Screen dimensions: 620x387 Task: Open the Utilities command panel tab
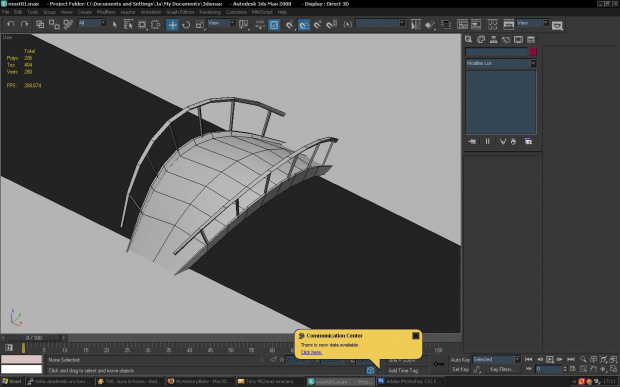pos(531,40)
